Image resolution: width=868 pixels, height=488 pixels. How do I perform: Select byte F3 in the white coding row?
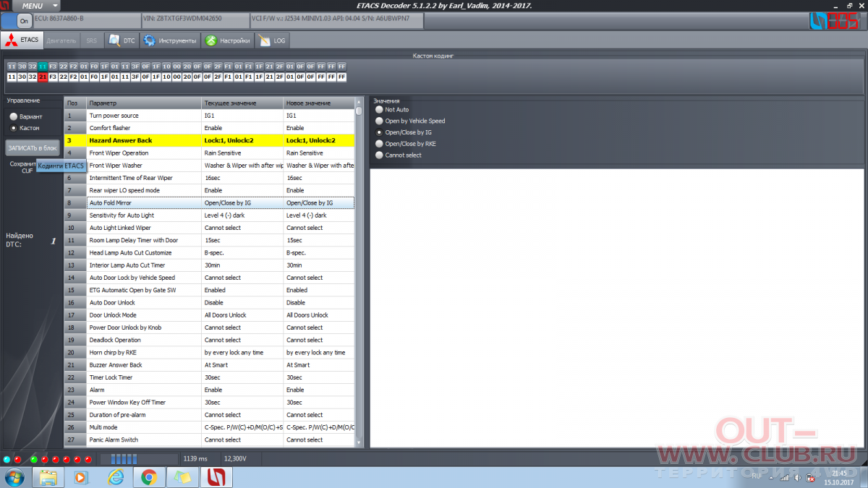tap(53, 77)
